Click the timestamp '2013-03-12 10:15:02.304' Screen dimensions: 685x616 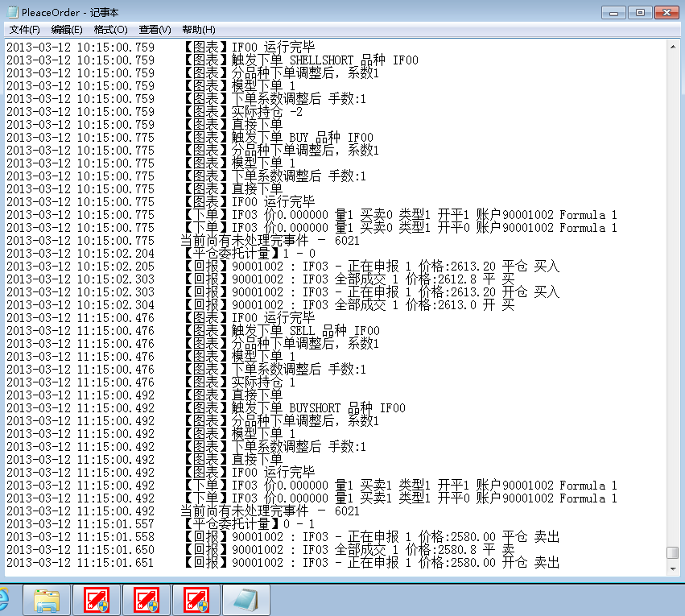coord(80,305)
